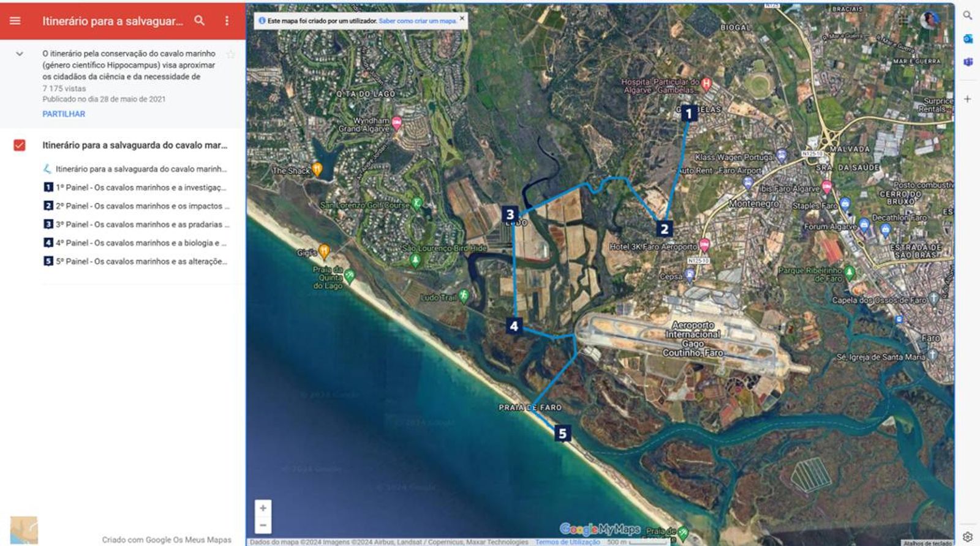980x546 pixels.
Task: Click the San Lorenzo Golf Course pin
Action: click(x=417, y=203)
